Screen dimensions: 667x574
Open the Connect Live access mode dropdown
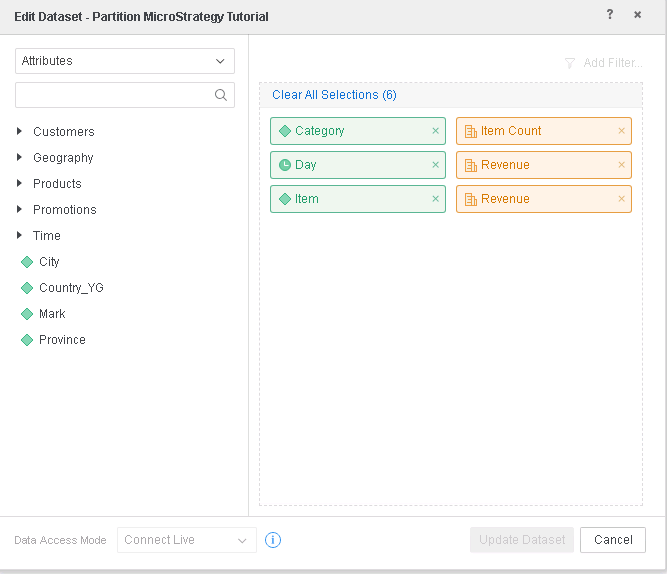(x=186, y=540)
